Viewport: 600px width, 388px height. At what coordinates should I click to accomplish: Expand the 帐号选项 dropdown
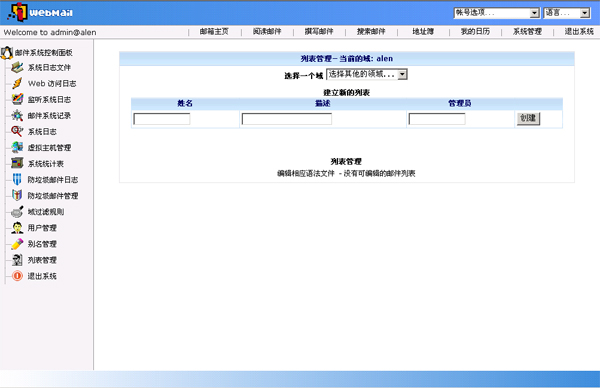click(x=497, y=13)
